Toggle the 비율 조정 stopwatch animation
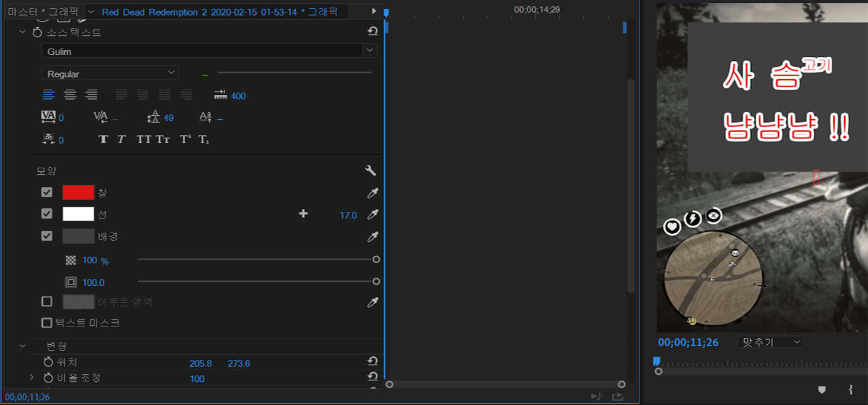868x405 pixels. pyautogui.click(x=49, y=378)
